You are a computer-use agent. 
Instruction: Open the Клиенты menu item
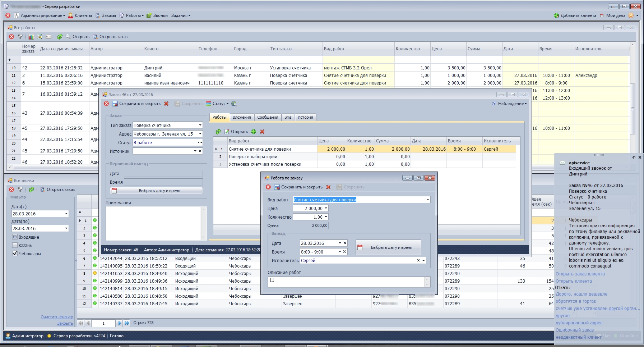[x=80, y=15]
